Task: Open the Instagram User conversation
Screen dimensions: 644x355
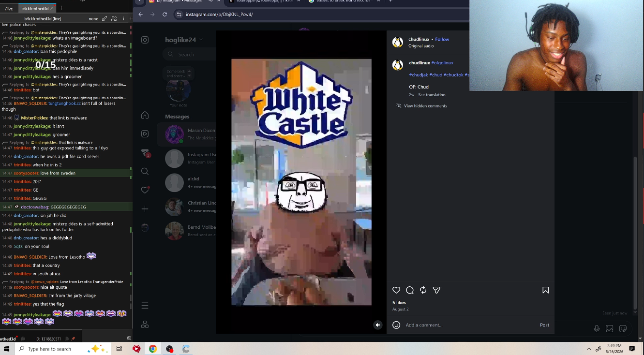Action: coord(186,158)
